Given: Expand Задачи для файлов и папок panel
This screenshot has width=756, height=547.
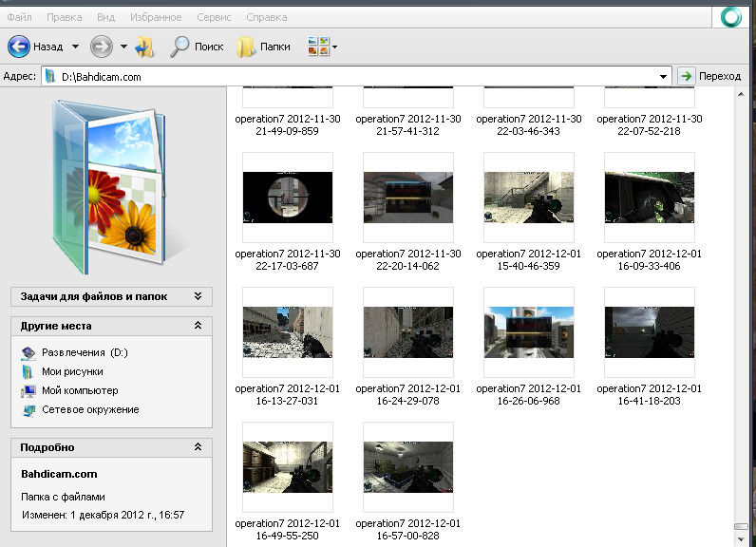Looking at the screenshot, I should (x=111, y=296).
